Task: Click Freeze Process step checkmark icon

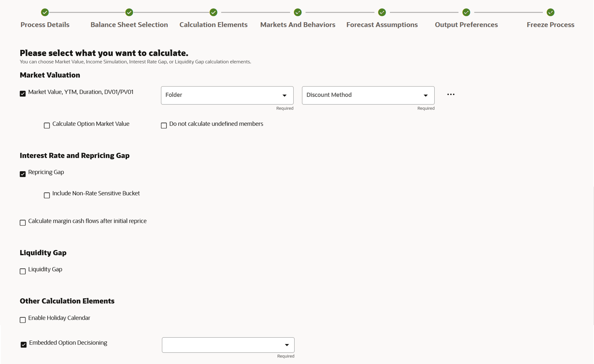Action: pyautogui.click(x=550, y=12)
